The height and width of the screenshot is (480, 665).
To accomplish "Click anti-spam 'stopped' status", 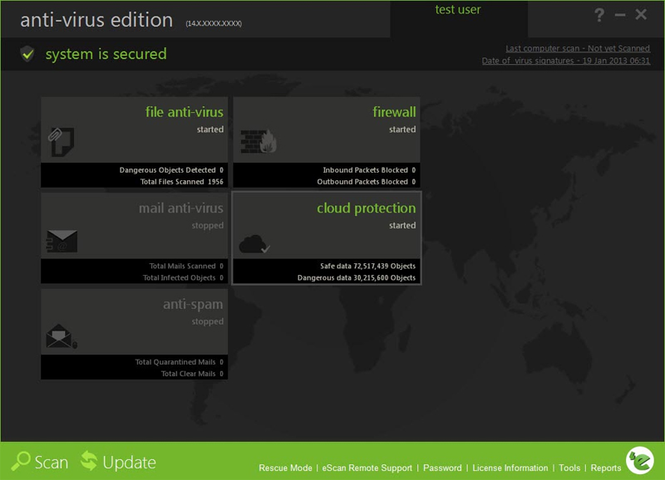I will tap(207, 322).
